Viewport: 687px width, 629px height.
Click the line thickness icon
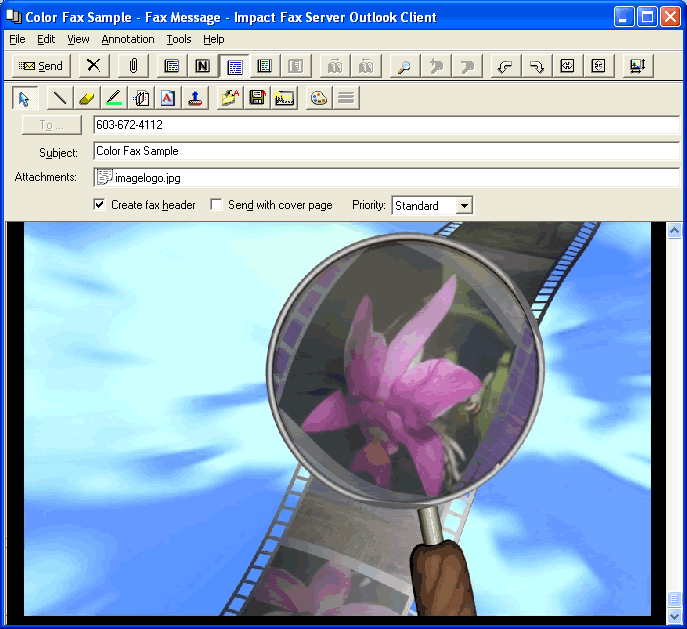[346, 98]
